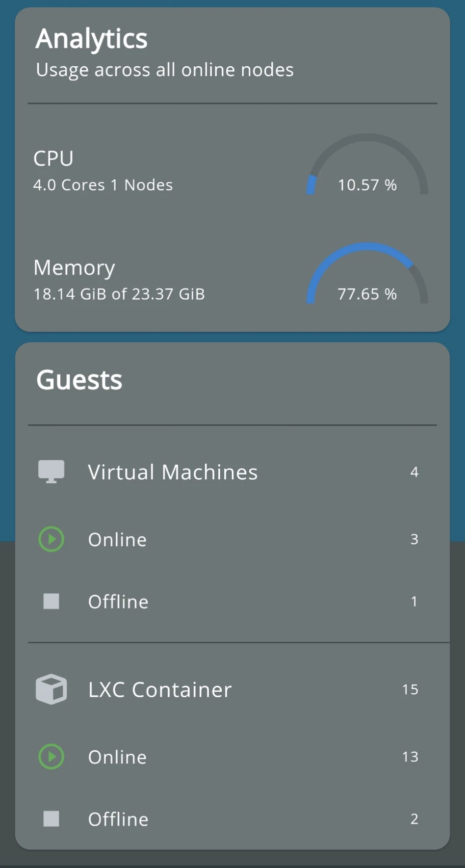This screenshot has height=868, width=465.
Task: Tap the 10.57 % CPU value
Action: [367, 185]
